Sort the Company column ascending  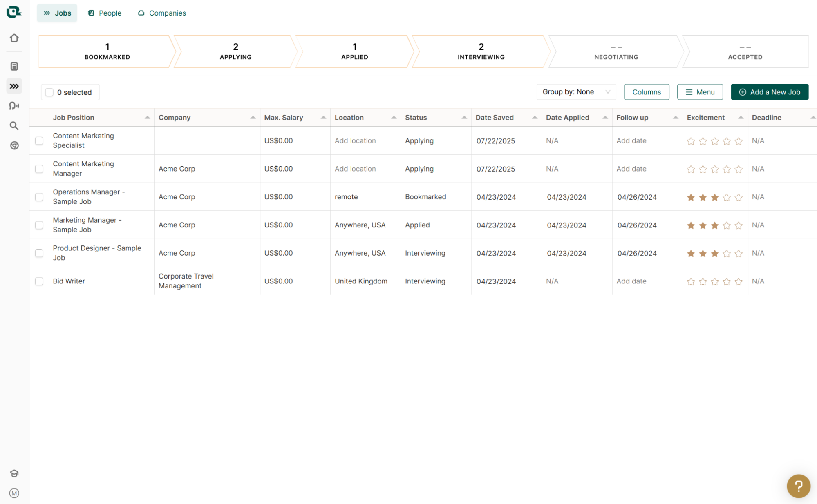pos(253,117)
